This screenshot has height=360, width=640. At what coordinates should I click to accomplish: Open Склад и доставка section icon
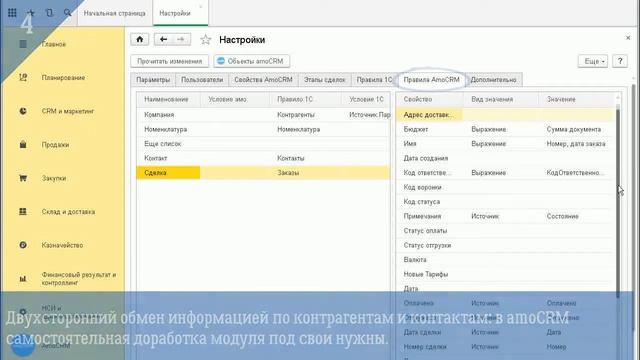[x=23, y=211]
